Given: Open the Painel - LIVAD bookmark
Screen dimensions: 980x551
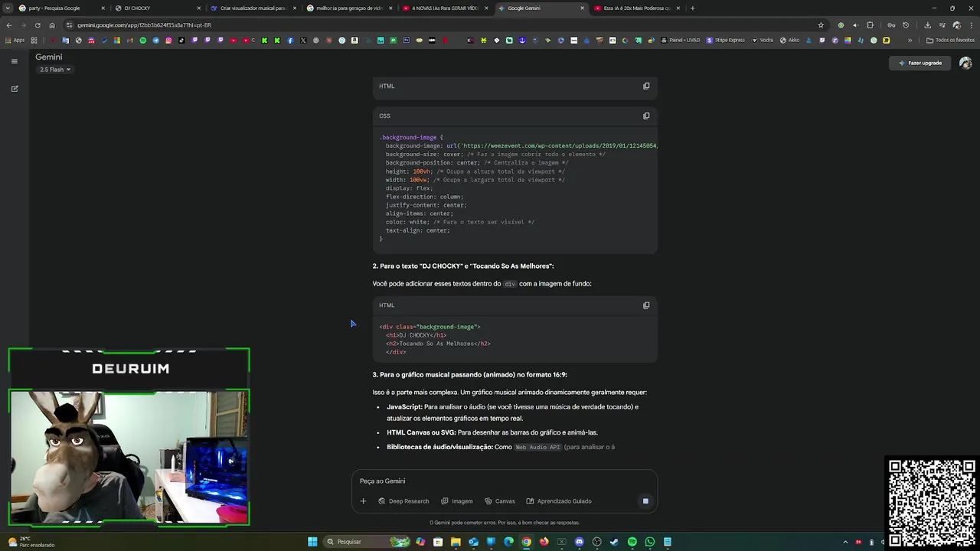Looking at the screenshot, I should click(x=681, y=41).
